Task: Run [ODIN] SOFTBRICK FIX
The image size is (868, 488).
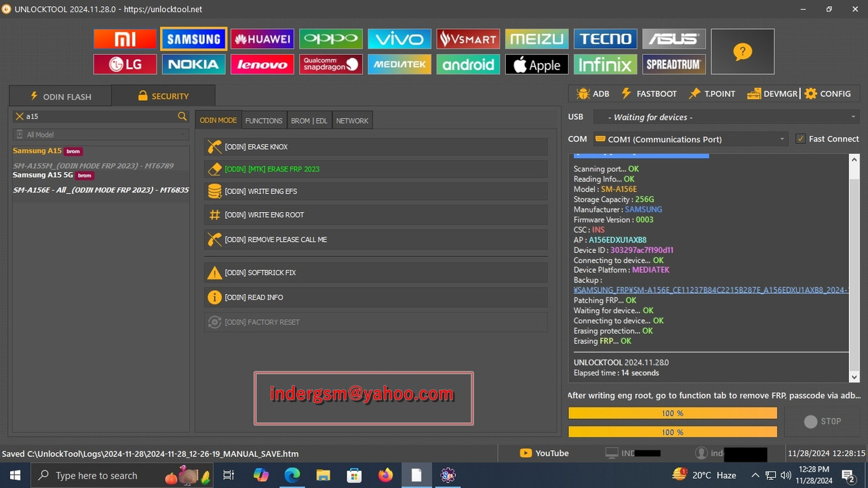Action: click(x=376, y=272)
